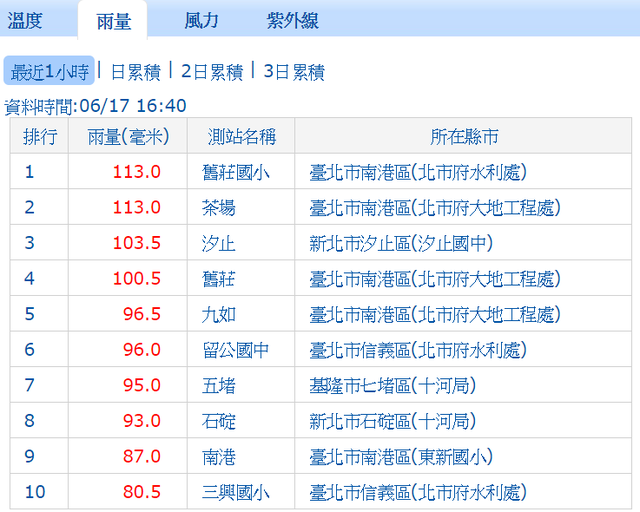Open the 留公國中 station link
640x512 pixels.
point(235,350)
